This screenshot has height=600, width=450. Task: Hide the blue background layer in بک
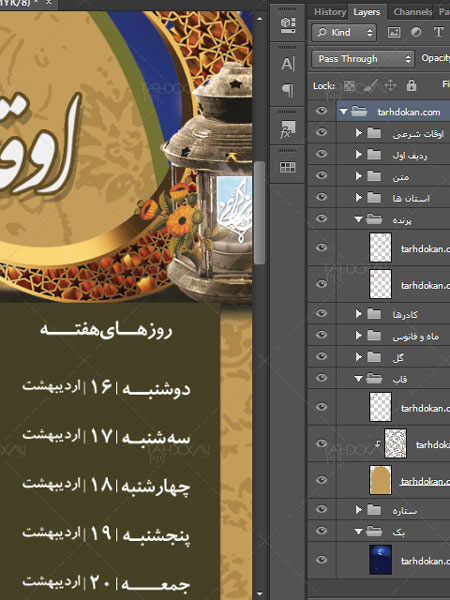click(x=322, y=560)
